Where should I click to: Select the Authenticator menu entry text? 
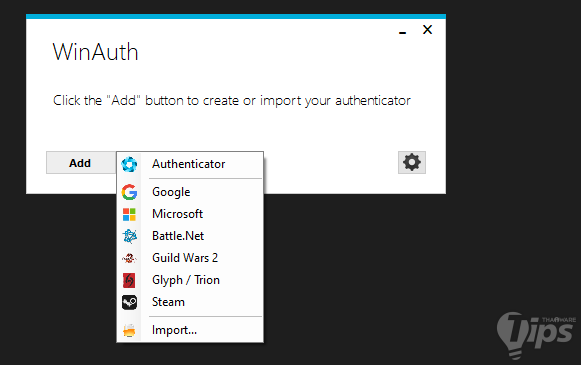pos(189,164)
